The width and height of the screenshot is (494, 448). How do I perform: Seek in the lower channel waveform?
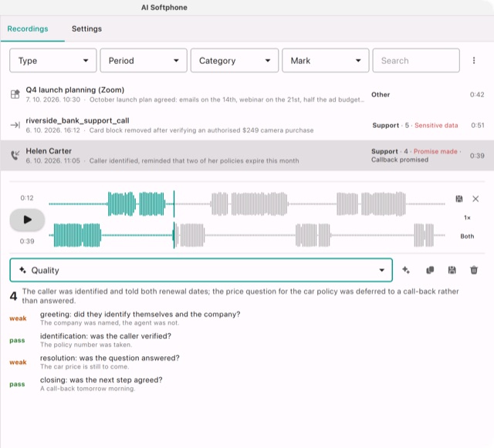(x=247, y=235)
